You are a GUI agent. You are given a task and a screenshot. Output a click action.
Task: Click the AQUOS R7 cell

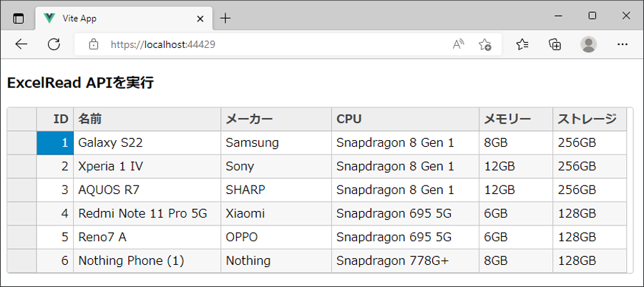[147, 190]
